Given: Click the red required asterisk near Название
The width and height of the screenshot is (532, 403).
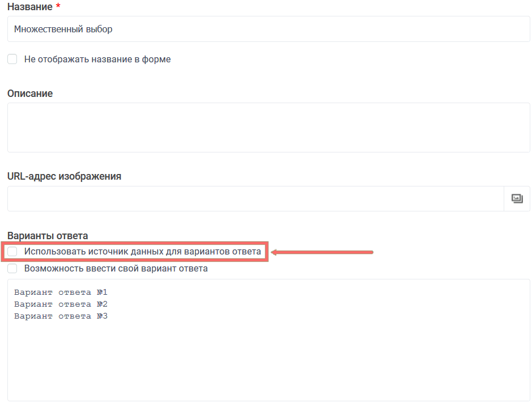Looking at the screenshot, I should tap(58, 7).
